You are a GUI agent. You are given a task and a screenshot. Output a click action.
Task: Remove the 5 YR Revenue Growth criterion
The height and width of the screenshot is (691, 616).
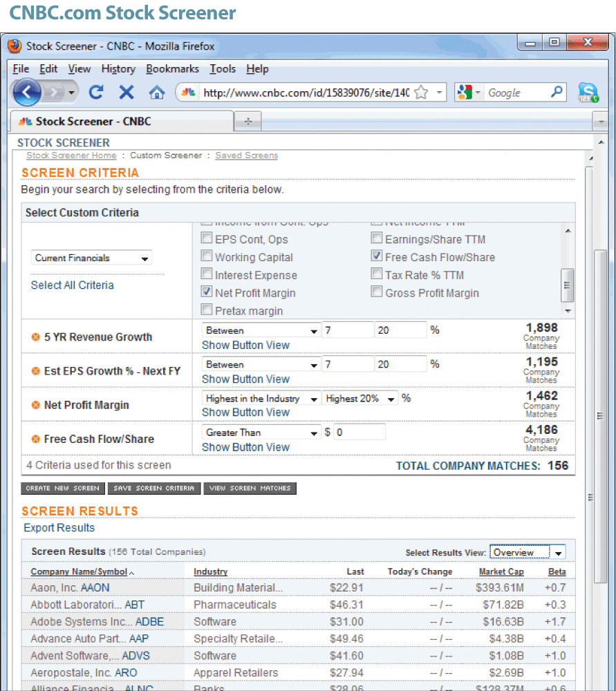[35, 337]
